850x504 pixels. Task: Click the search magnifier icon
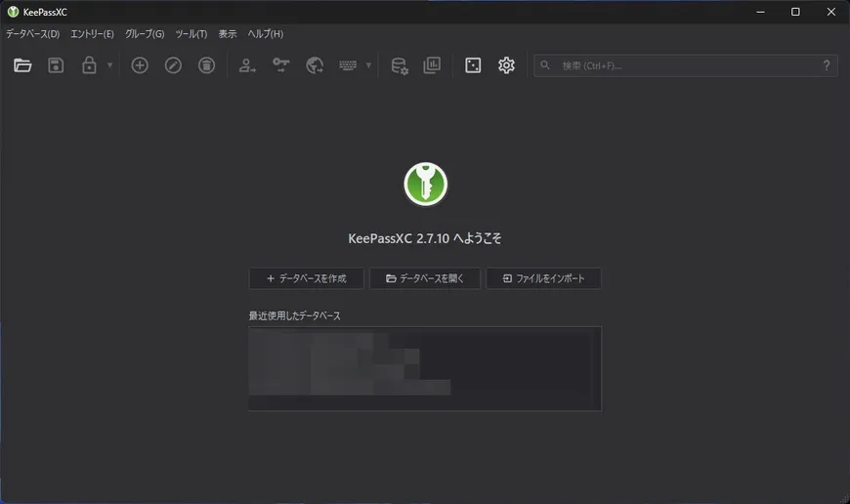click(x=545, y=65)
